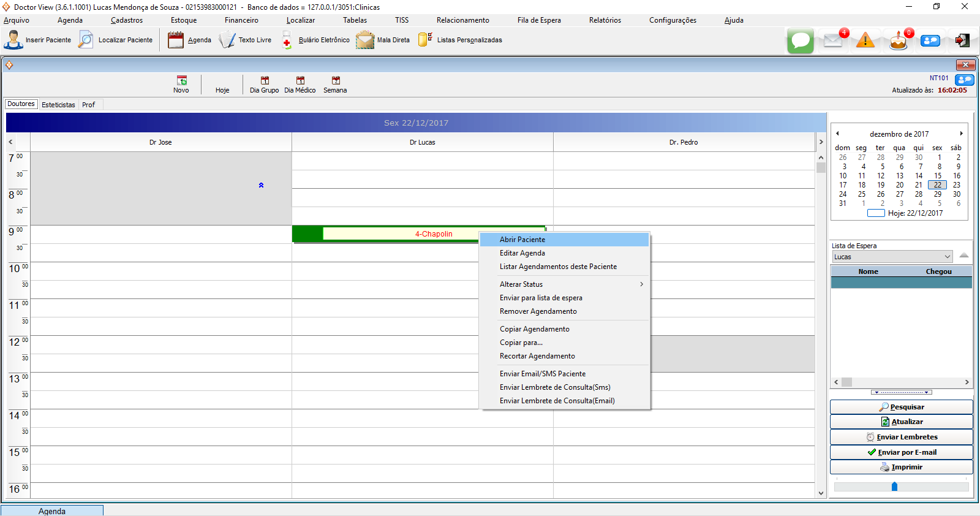The image size is (980, 516).
Task: Switch to the Esteticistas tab
Action: pyautogui.click(x=58, y=105)
